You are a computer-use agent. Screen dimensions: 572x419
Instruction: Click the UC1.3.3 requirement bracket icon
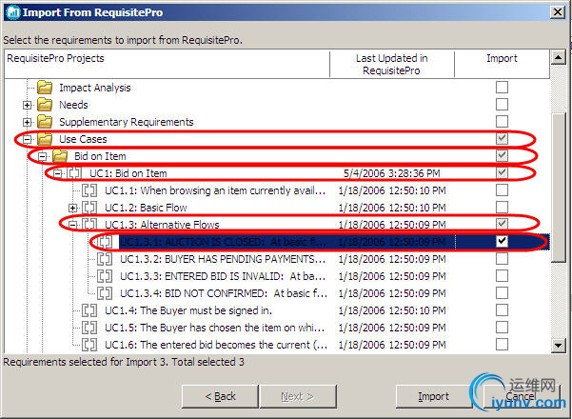point(105,276)
